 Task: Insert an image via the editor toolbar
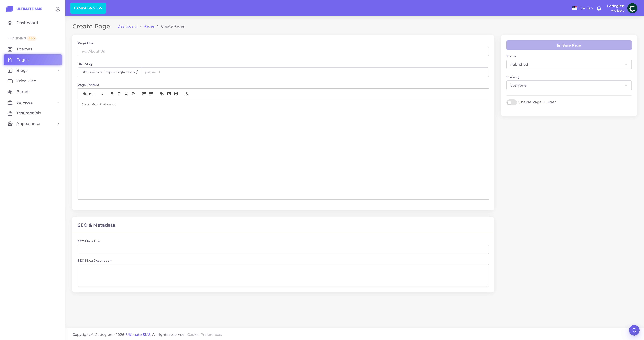click(x=169, y=94)
